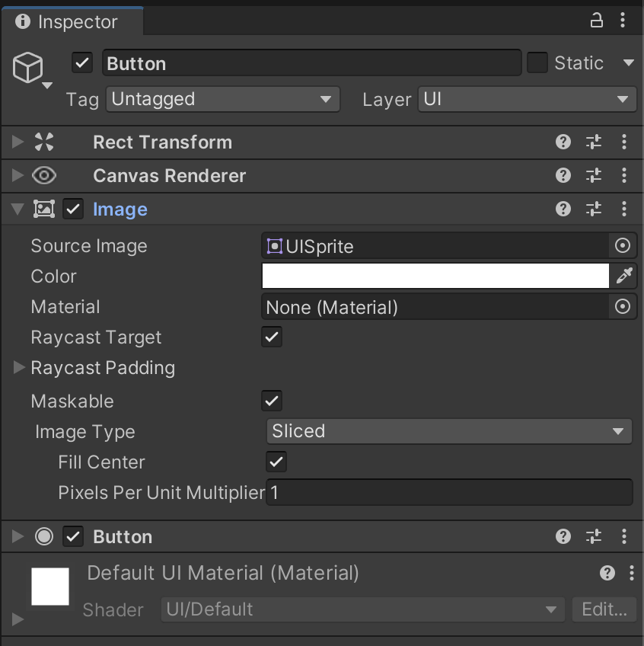Click the white Color swatch field

(435, 276)
